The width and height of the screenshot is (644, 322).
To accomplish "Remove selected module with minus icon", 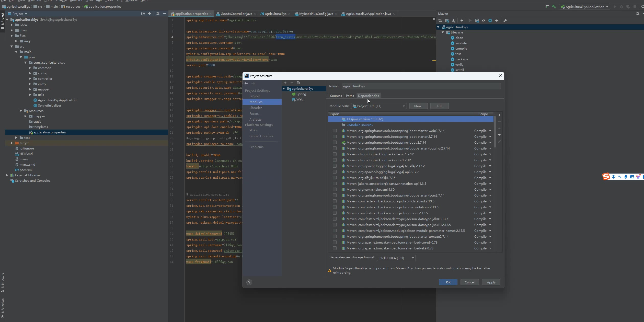I will click(292, 83).
